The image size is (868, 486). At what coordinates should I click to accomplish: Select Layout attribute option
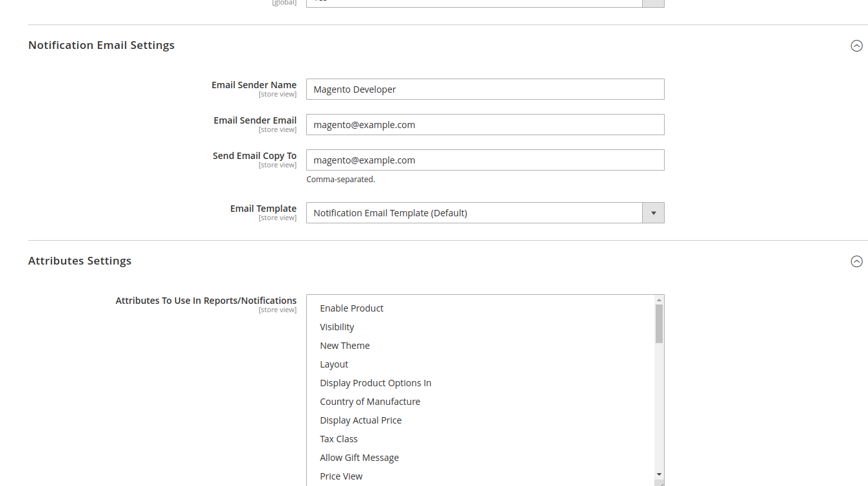point(334,364)
